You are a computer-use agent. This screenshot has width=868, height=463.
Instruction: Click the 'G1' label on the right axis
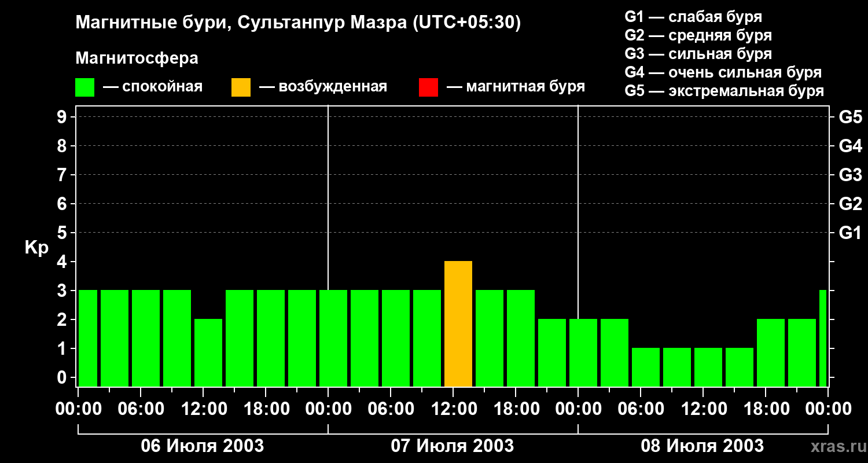(851, 233)
